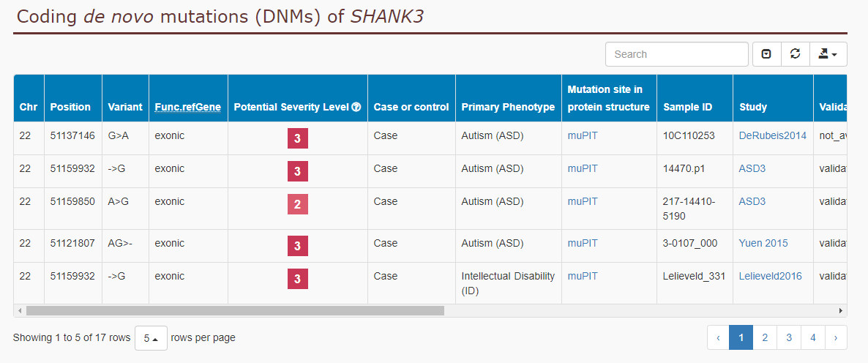Image resolution: width=868 pixels, height=363 pixels.
Task: Toggle the card view icon button
Action: (x=767, y=54)
